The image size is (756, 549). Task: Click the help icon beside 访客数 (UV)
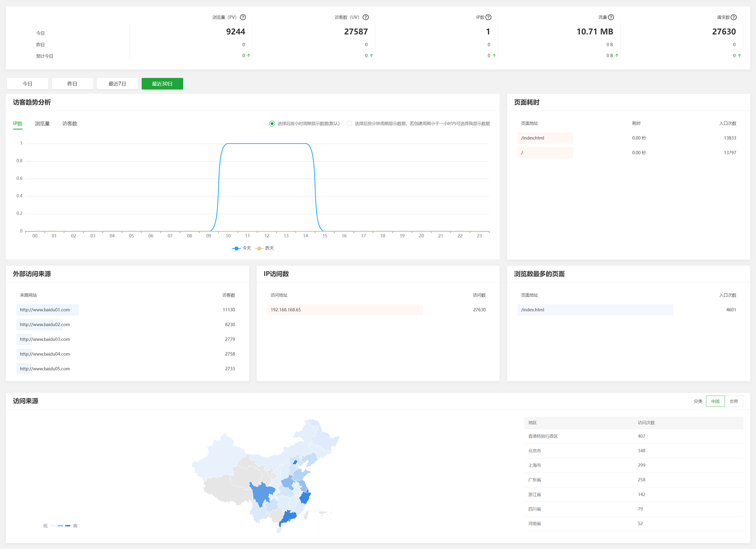click(366, 18)
